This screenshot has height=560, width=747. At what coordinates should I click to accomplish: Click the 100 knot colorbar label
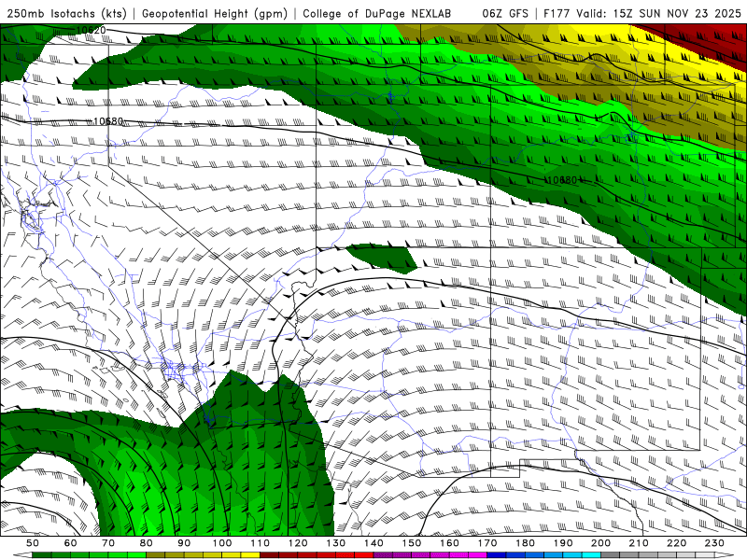click(222, 543)
